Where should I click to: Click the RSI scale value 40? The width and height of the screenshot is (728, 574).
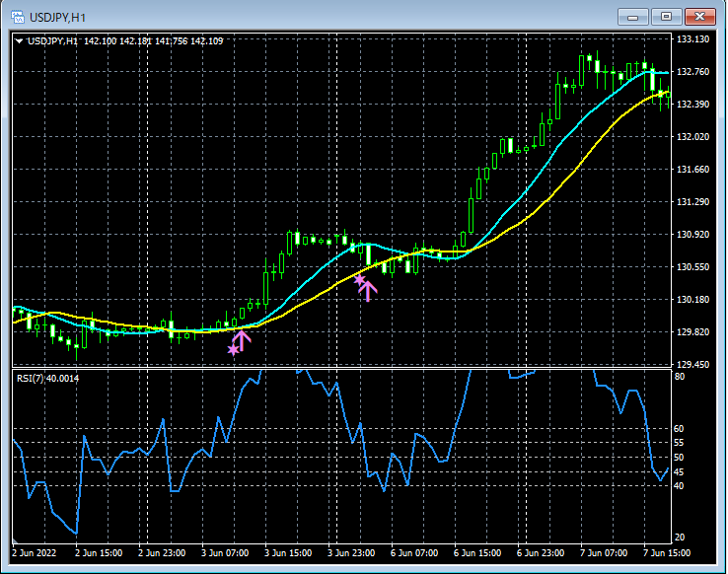(679, 486)
